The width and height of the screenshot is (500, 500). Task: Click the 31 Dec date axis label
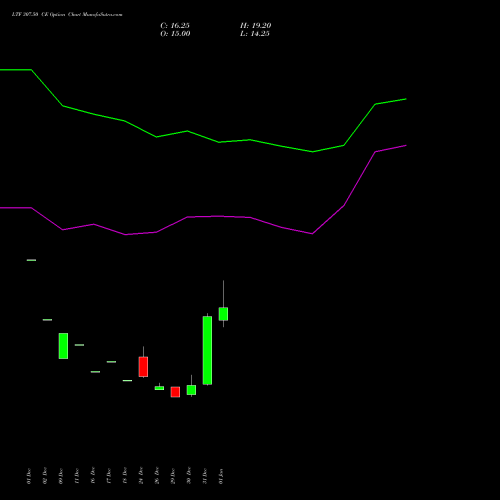(205, 476)
